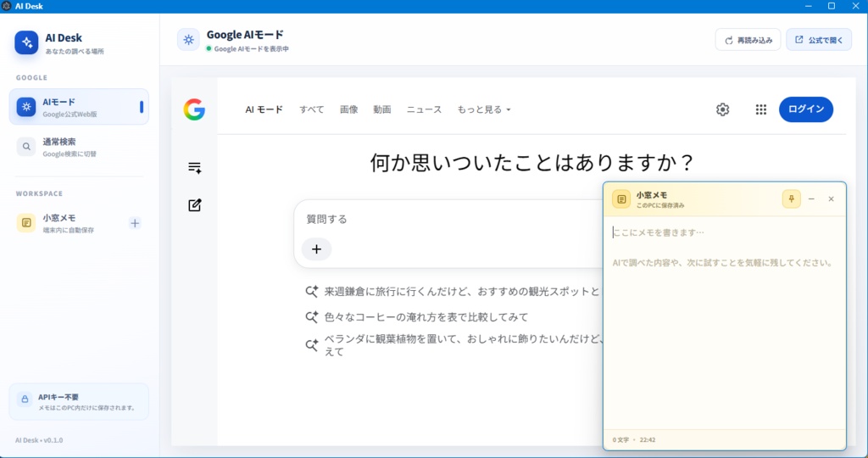
Task: Switch to the すべて tab
Action: 312,109
